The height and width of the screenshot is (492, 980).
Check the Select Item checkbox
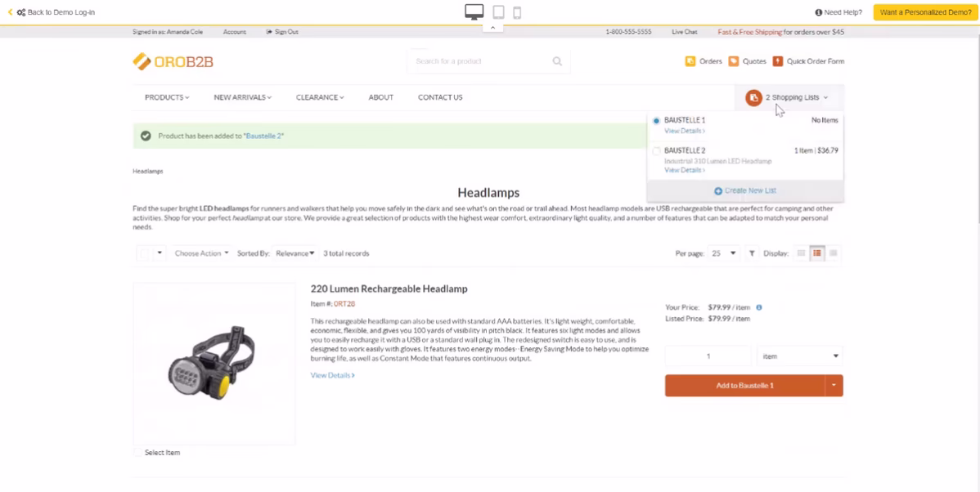click(x=138, y=453)
